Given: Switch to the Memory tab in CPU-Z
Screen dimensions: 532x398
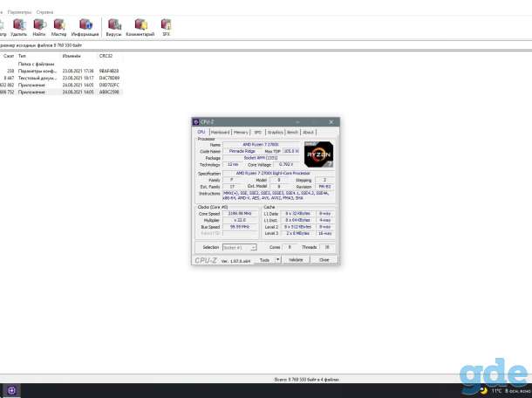Looking at the screenshot, I should point(241,132).
